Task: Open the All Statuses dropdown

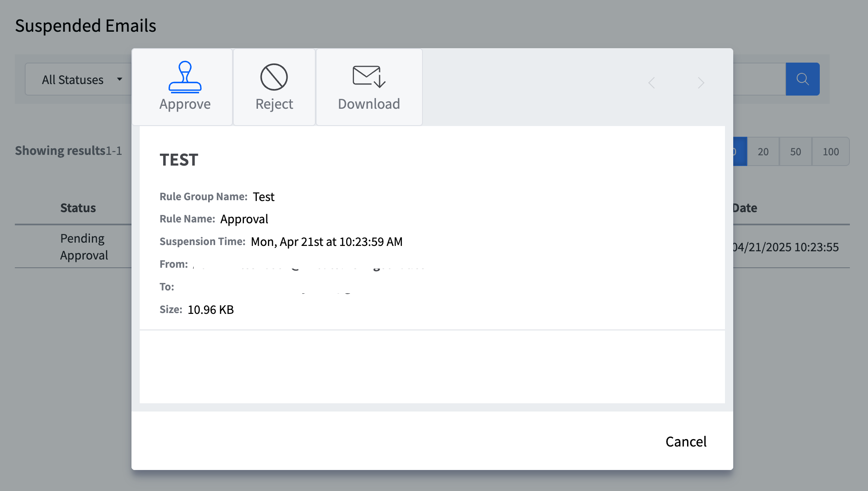Action: tap(73, 79)
